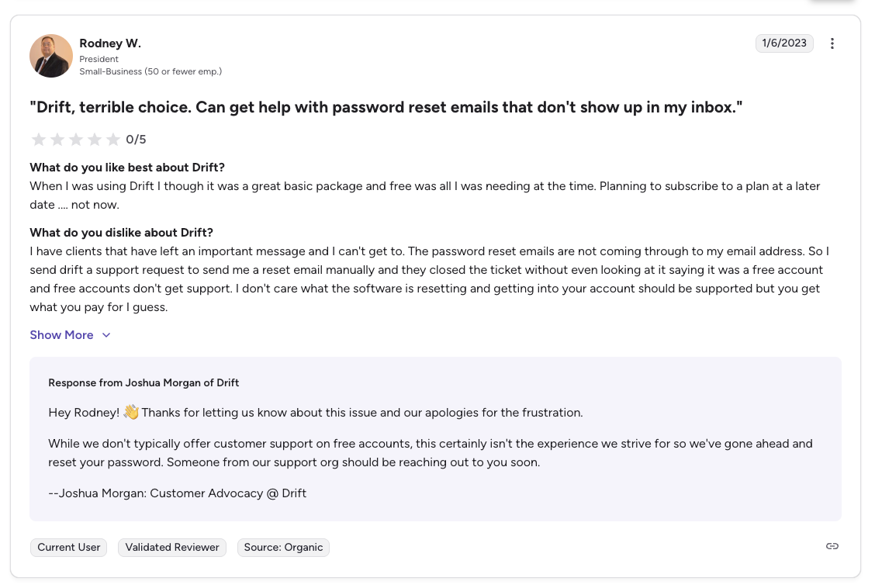Open the date badge showing 1/6/2023
Image resolution: width=875 pixels, height=588 pixels.
pyautogui.click(x=784, y=43)
